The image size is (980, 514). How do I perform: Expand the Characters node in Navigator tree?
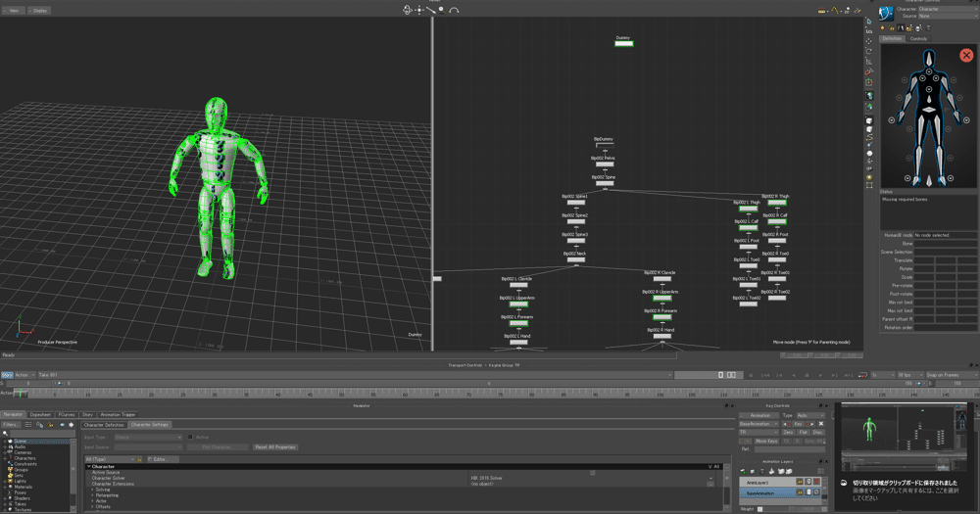point(5,458)
